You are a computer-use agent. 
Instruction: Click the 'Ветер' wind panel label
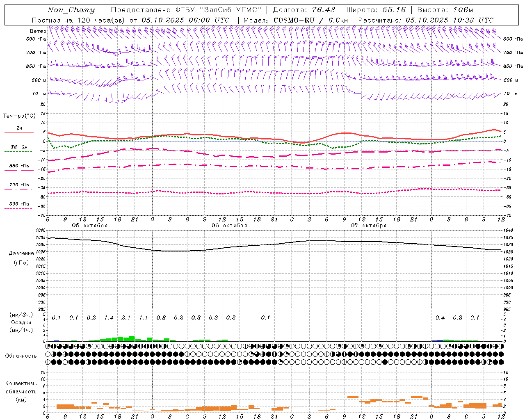click(38, 31)
